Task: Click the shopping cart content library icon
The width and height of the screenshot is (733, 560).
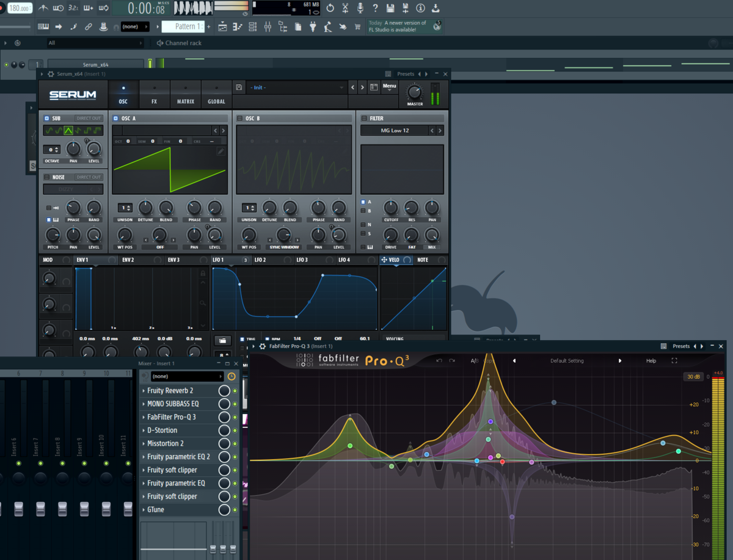Action: (357, 27)
